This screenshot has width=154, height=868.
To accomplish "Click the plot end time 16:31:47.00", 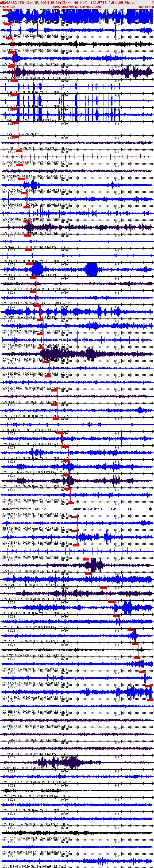I will [146, 7].
